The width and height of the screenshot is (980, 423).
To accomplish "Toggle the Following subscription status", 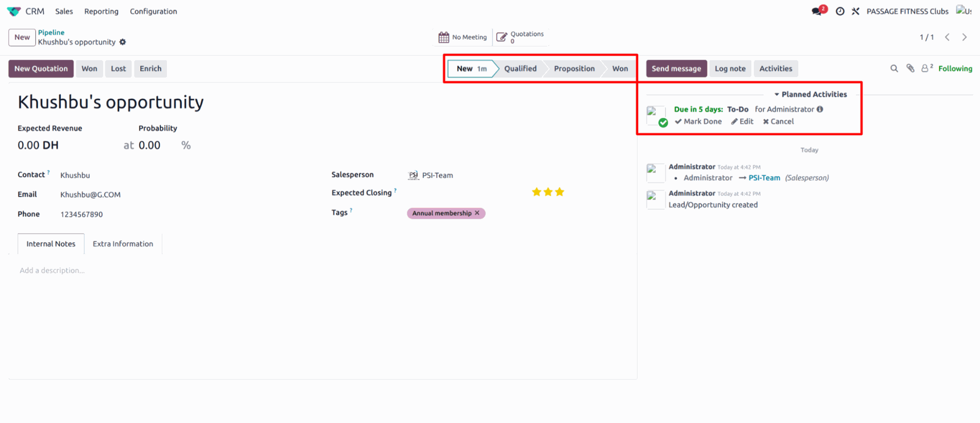I will tap(955, 68).
